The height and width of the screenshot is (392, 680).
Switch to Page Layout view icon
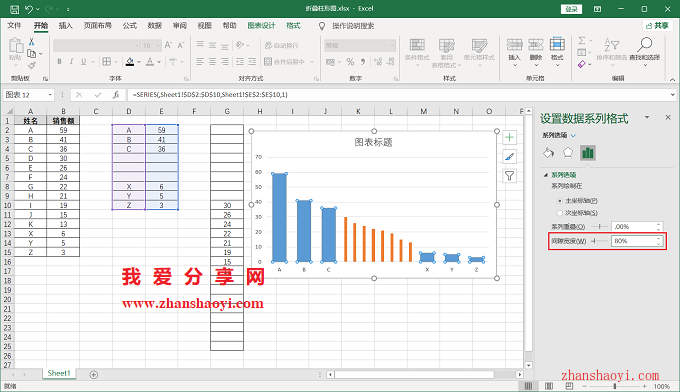[x=549, y=386]
